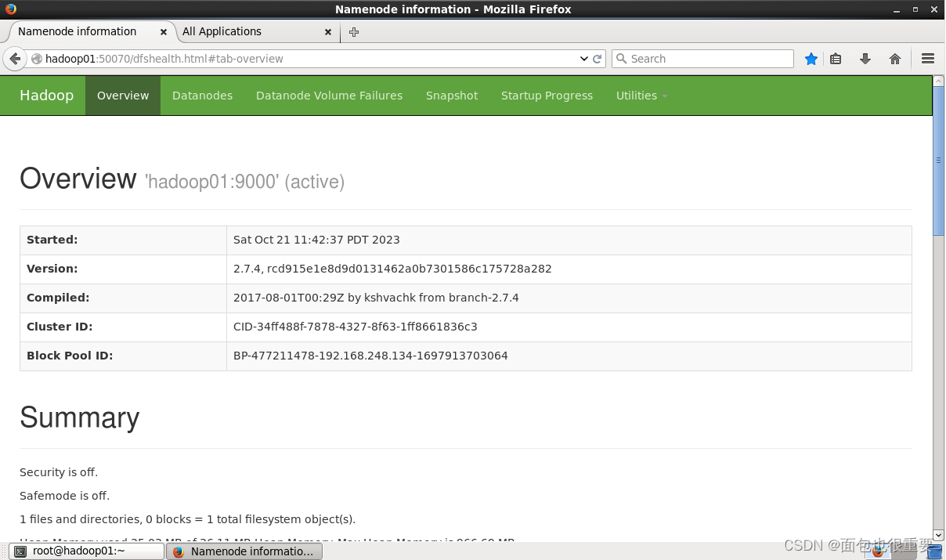946x560 pixels.
Task: Click the Cluster ID value
Action: coord(356,327)
